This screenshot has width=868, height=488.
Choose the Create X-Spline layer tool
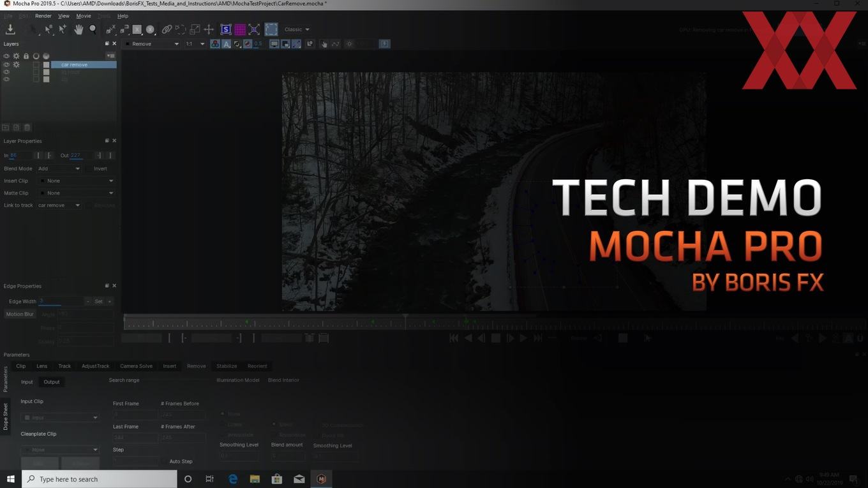tap(110, 29)
